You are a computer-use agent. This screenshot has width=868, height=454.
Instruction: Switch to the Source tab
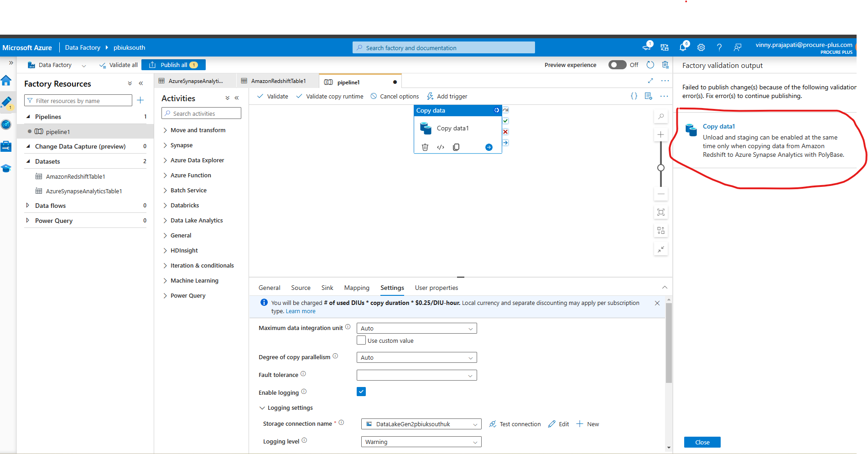(x=301, y=288)
